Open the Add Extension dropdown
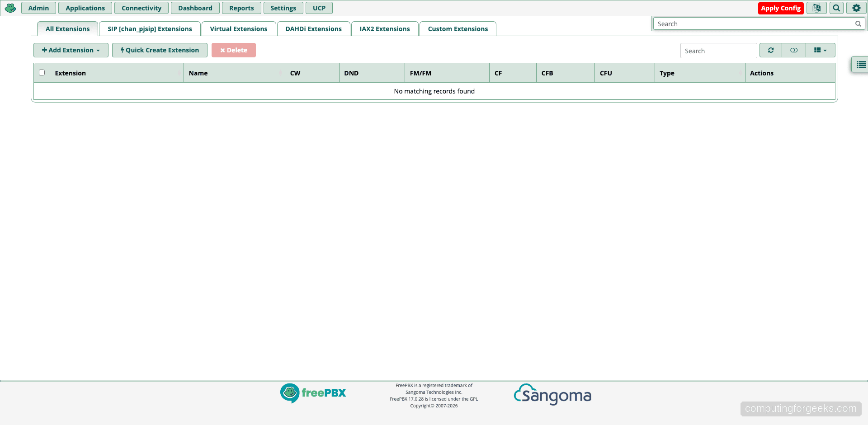 point(71,50)
